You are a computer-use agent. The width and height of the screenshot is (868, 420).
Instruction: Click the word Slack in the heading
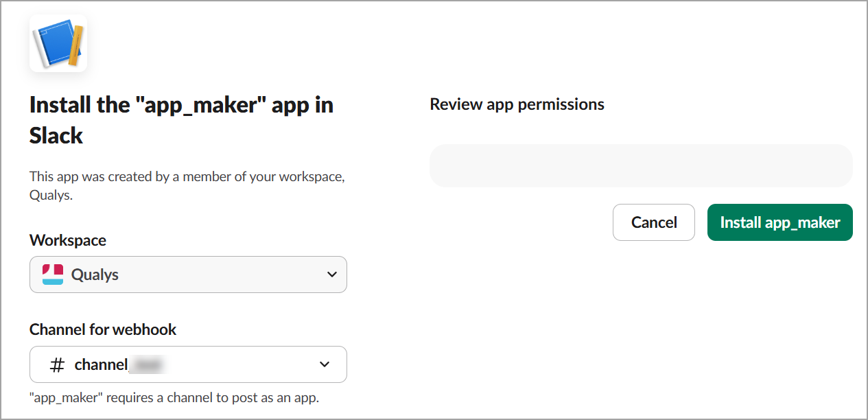coord(56,136)
